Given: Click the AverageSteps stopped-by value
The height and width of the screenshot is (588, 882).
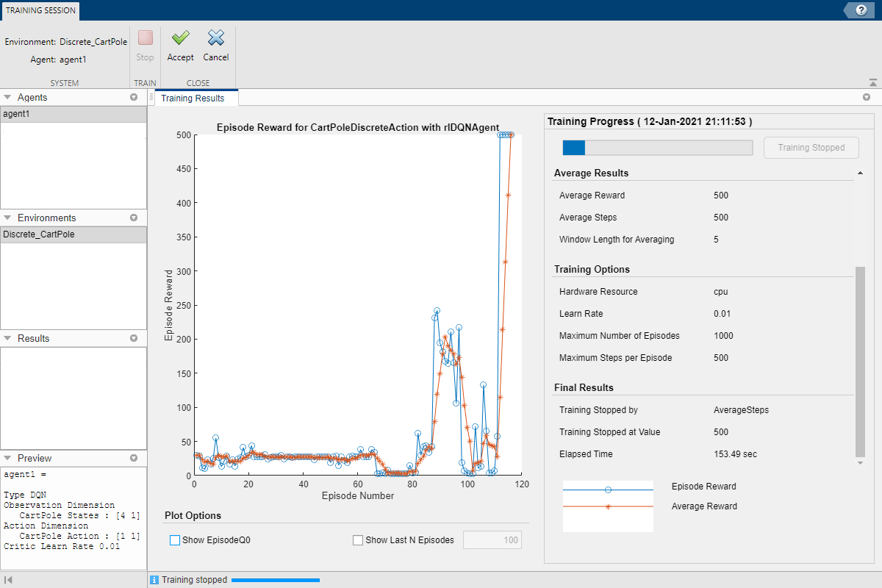Looking at the screenshot, I should [741, 410].
